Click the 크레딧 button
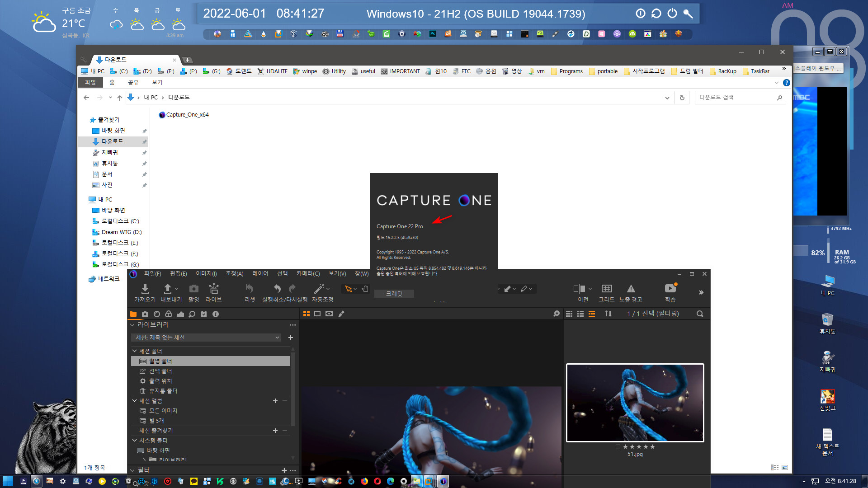Viewport: 868px width, 488px height. click(394, 294)
